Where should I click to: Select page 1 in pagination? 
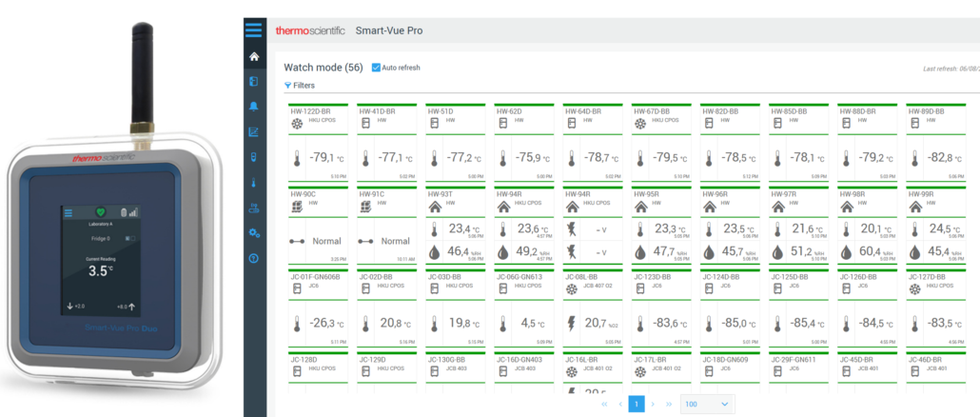637,404
